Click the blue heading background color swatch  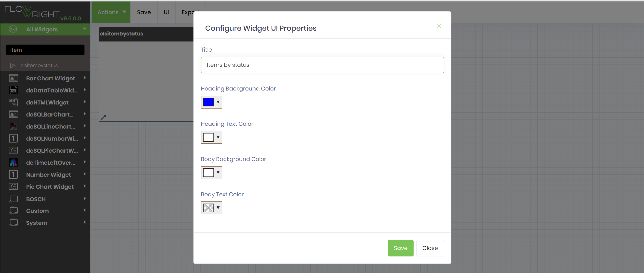point(209,102)
